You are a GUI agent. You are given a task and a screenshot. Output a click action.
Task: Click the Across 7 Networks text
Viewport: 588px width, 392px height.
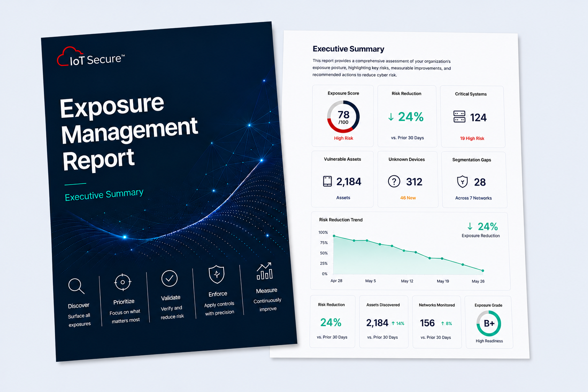point(474,198)
